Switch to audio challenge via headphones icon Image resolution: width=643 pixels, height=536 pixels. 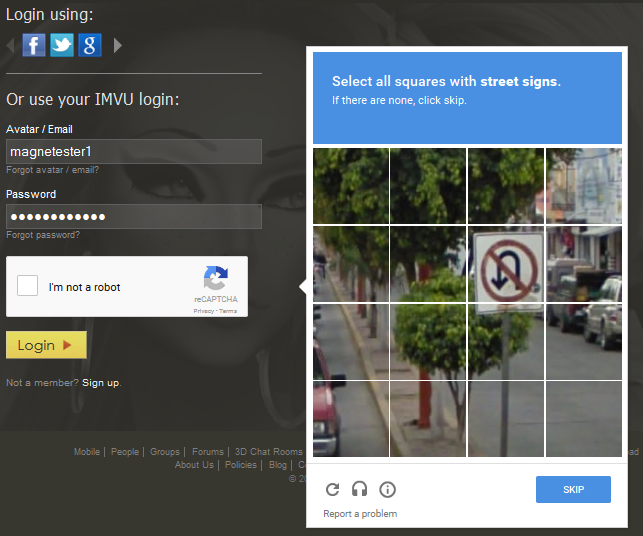tap(360, 489)
